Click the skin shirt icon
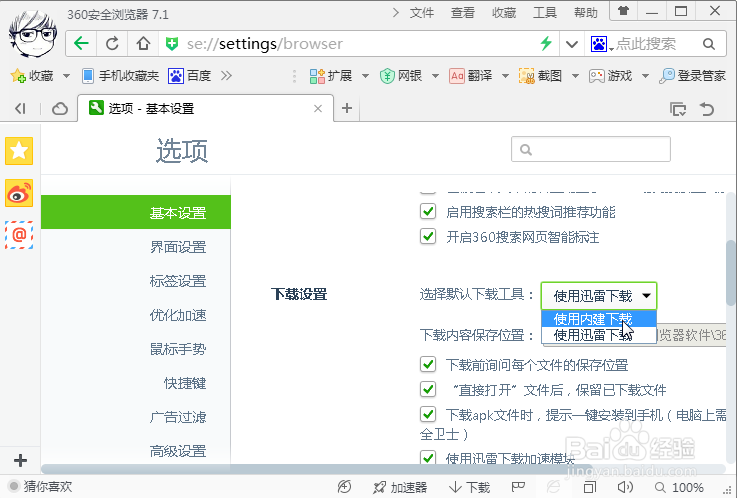Image resolution: width=737 pixels, height=498 pixels. (x=623, y=11)
